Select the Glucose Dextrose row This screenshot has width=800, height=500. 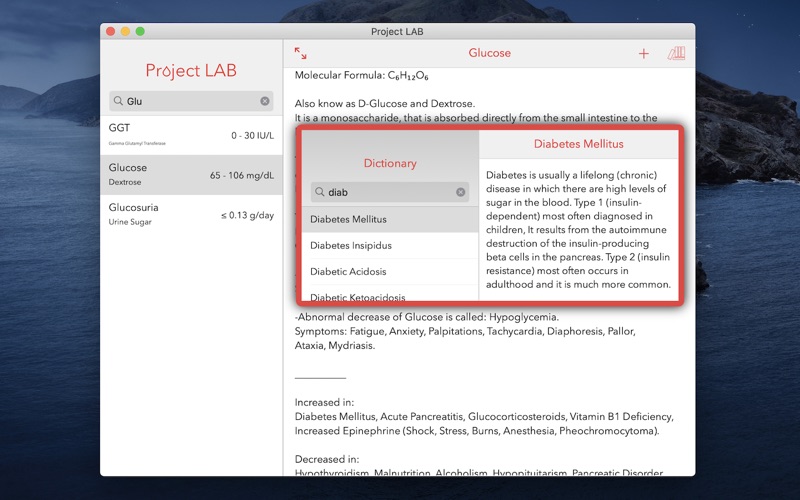[191, 175]
